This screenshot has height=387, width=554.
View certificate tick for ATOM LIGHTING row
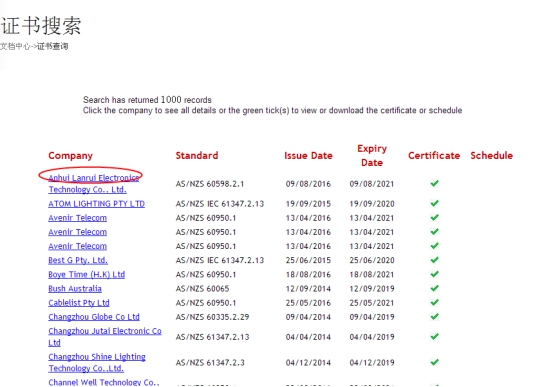435,203
